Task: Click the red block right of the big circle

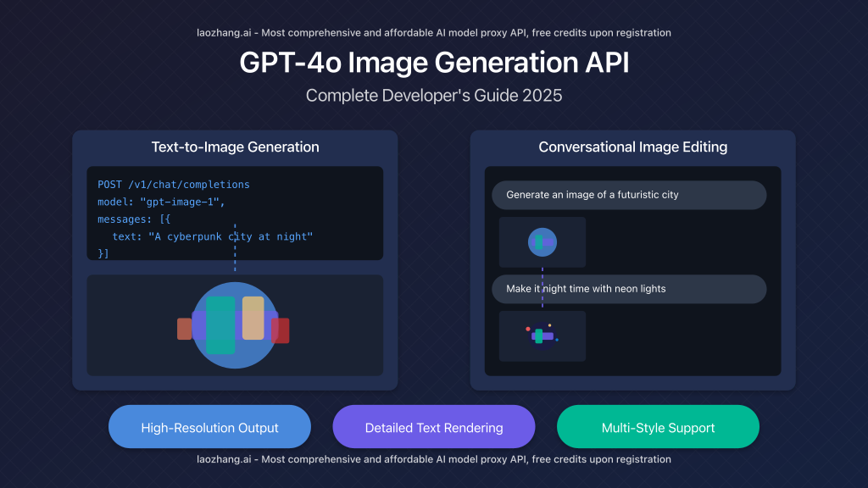Action: point(281,331)
